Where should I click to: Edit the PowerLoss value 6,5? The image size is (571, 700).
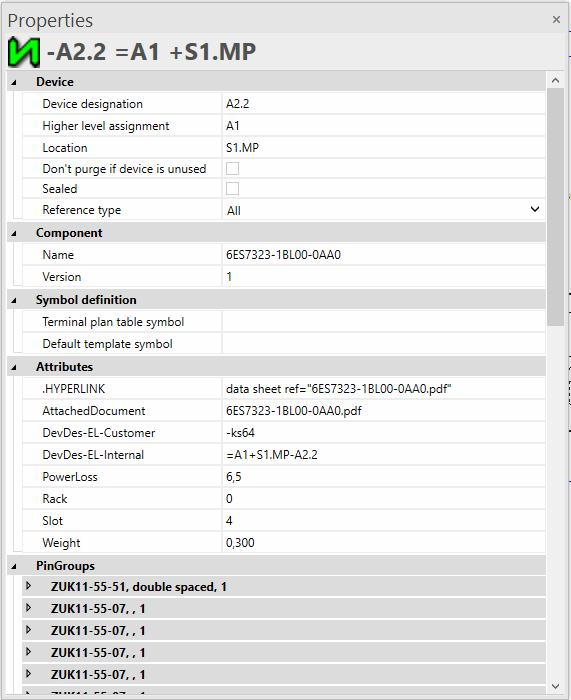click(383, 477)
